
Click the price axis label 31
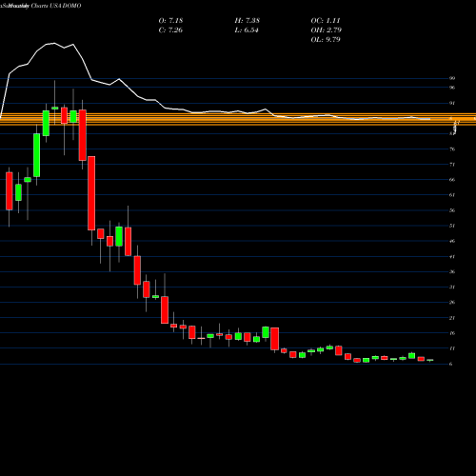452,287
